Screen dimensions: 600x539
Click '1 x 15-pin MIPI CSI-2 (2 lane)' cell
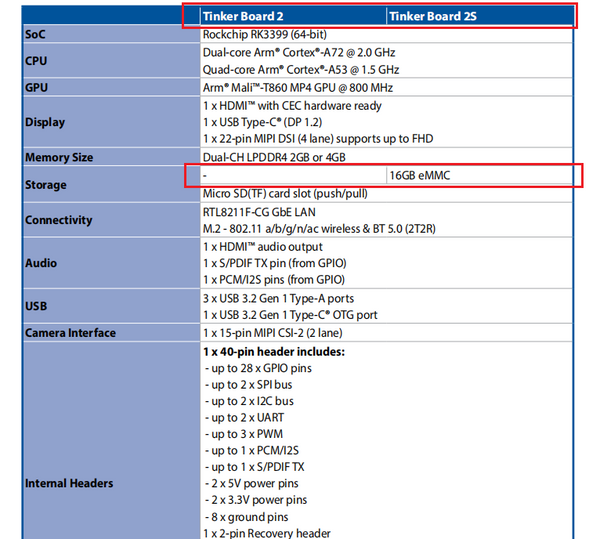pos(272,333)
